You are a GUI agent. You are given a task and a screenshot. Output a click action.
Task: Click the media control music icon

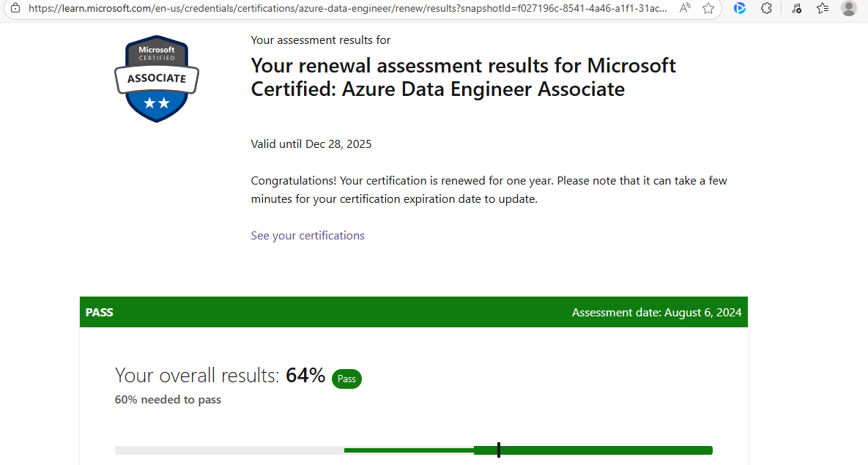(x=796, y=8)
